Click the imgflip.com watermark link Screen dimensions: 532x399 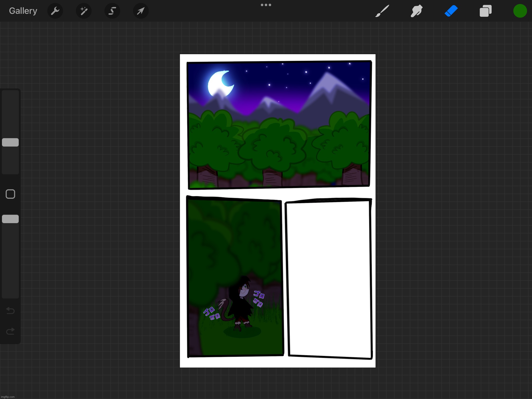pos(8,397)
